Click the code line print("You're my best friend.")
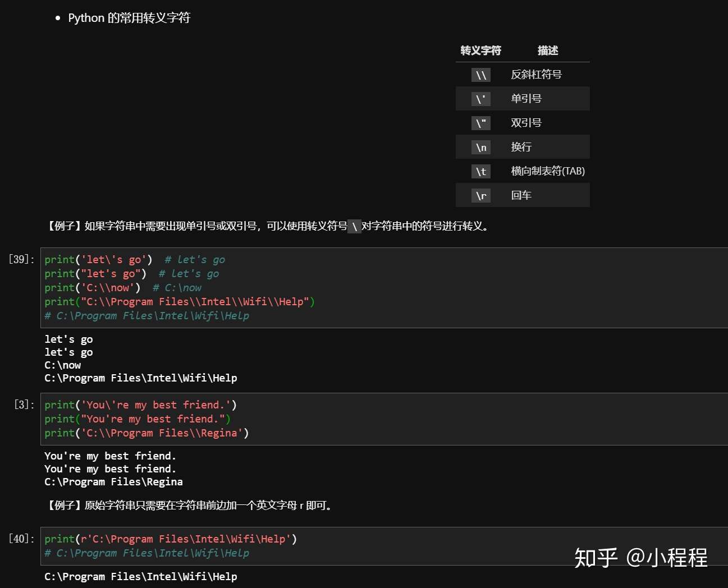The image size is (728, 588). 138,419
